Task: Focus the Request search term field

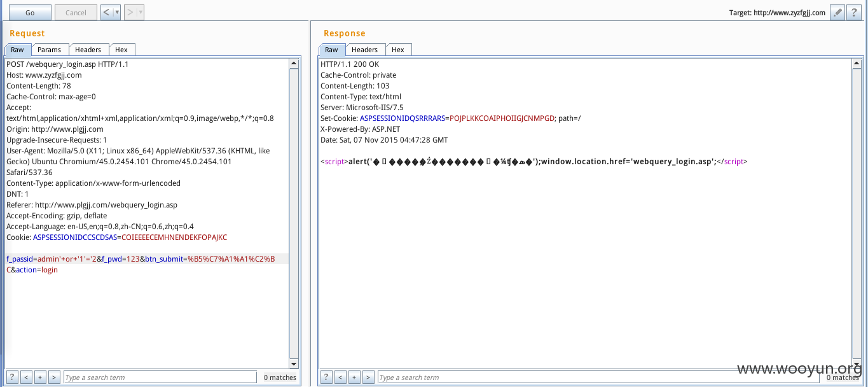Action: (160, 377)
